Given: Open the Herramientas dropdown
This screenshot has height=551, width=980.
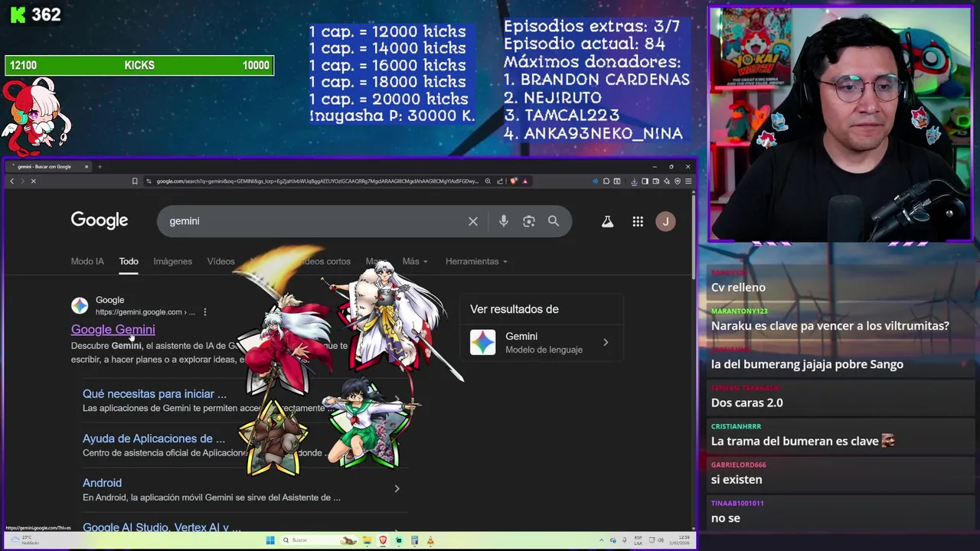Looking at the screenshot, I should click(476, 262).
